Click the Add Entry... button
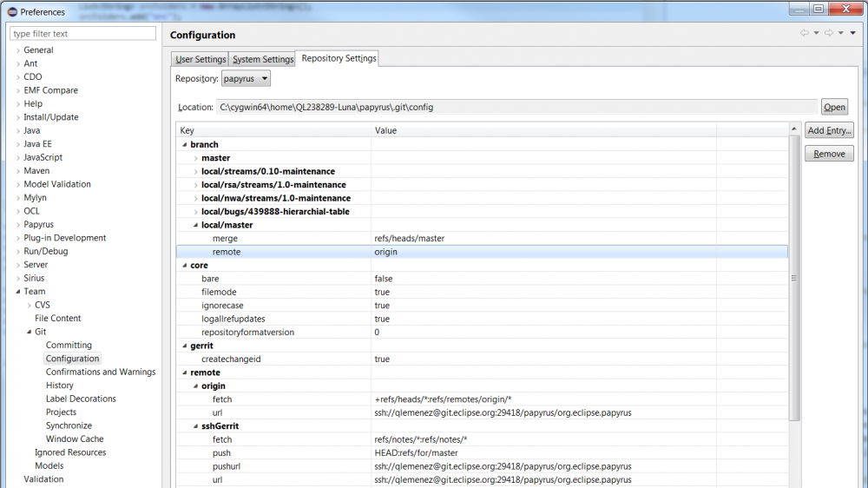Viewport: 868px width, 488px height. (829, 130)
